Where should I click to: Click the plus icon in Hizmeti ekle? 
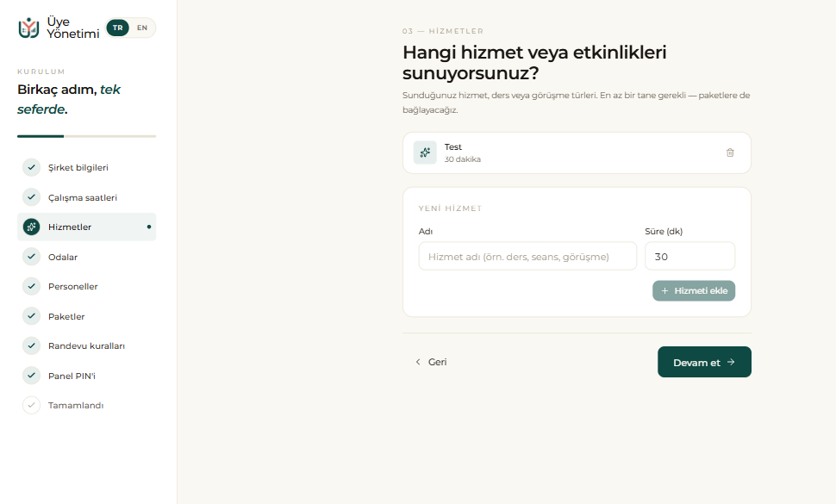[x=664, y=291]
